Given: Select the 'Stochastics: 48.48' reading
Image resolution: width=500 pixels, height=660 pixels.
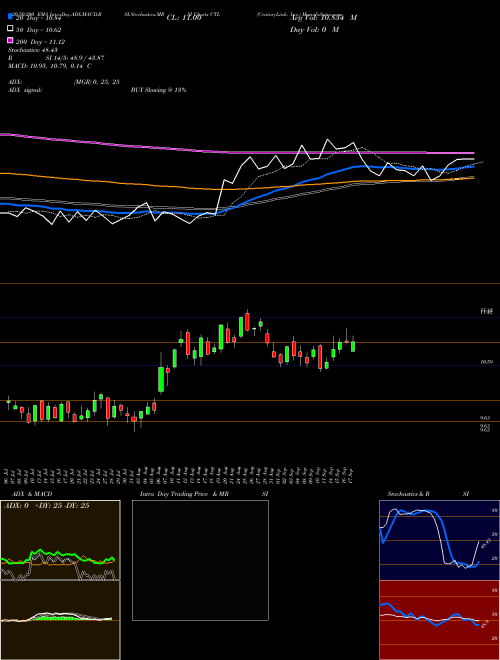Looking at the screenshot, I should coord(33,50).
